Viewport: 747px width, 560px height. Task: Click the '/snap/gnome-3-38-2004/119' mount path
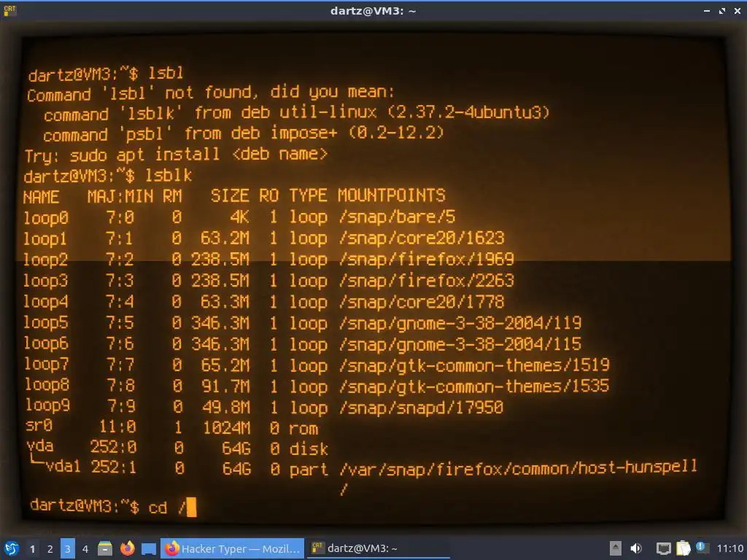tap(460, 323)
